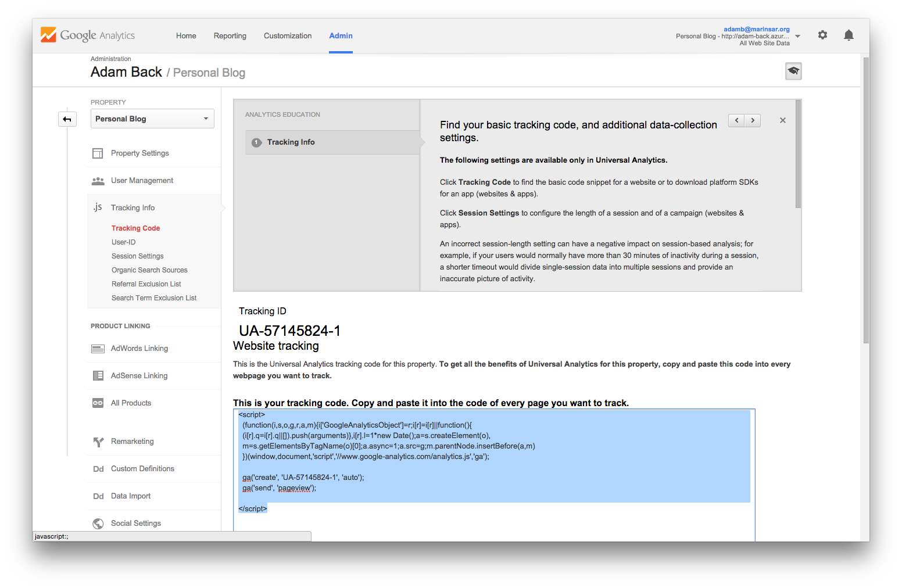Collapse the Tracking Info section
Image resolution: width=902 pixels, height=588 pixels.
[133, 208]
